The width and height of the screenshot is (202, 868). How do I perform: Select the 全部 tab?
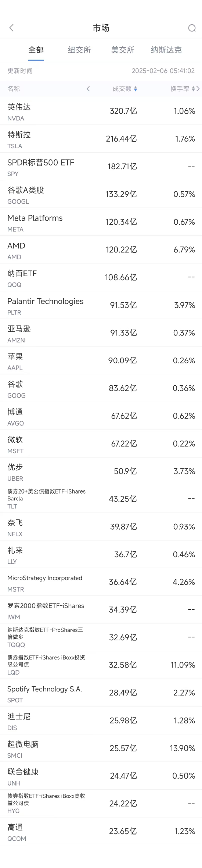[x=36, y=50]
